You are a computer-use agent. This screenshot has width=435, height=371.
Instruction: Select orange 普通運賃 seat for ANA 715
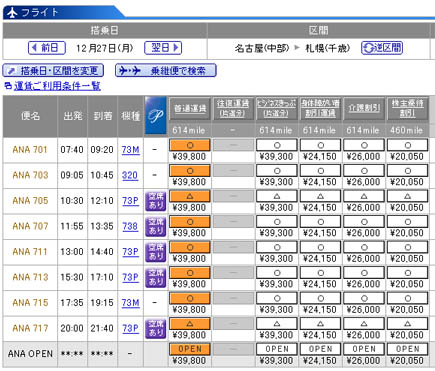(190, 298)
